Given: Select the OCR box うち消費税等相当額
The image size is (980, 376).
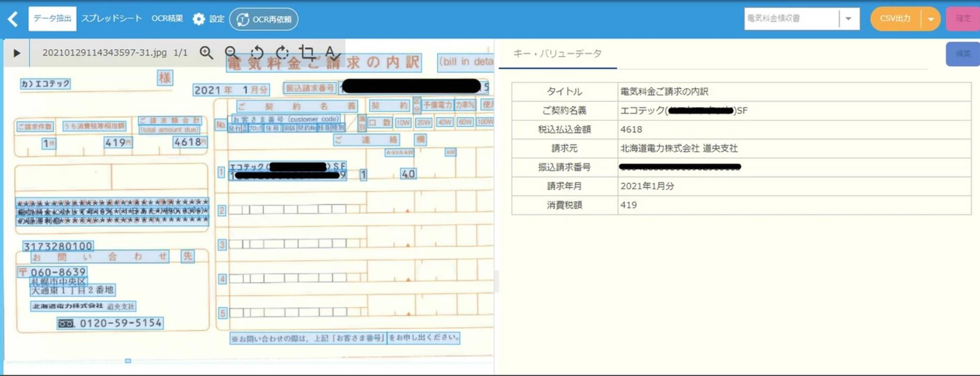Looking at the screenshot, I should point(94,126).
